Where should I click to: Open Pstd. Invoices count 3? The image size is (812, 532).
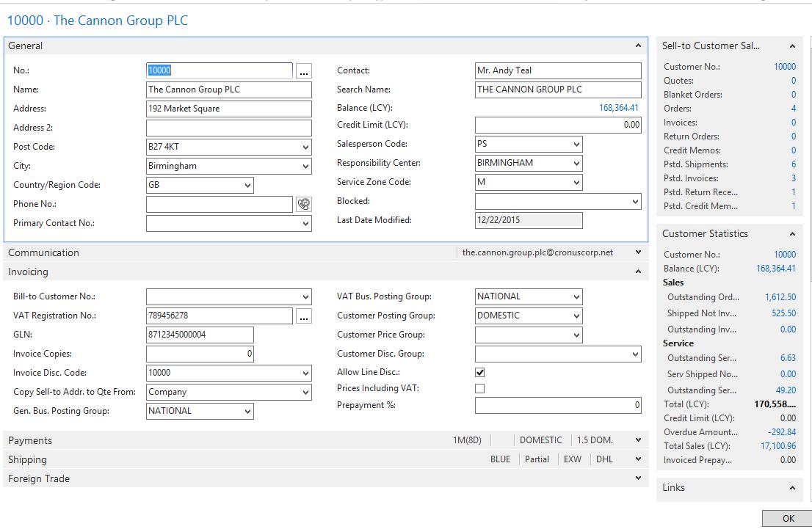tap(794, 178)
